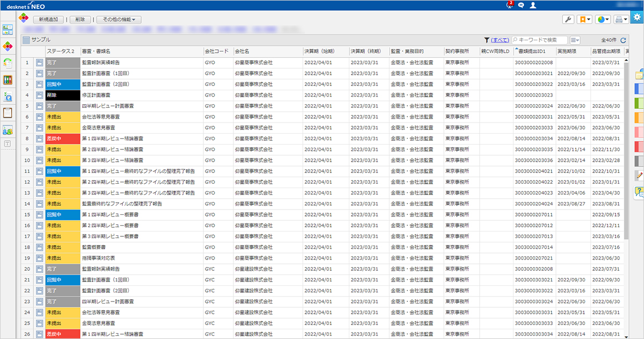Click the user profile icon
This screenshot has height=339, width=644.
tap(533, 5)
